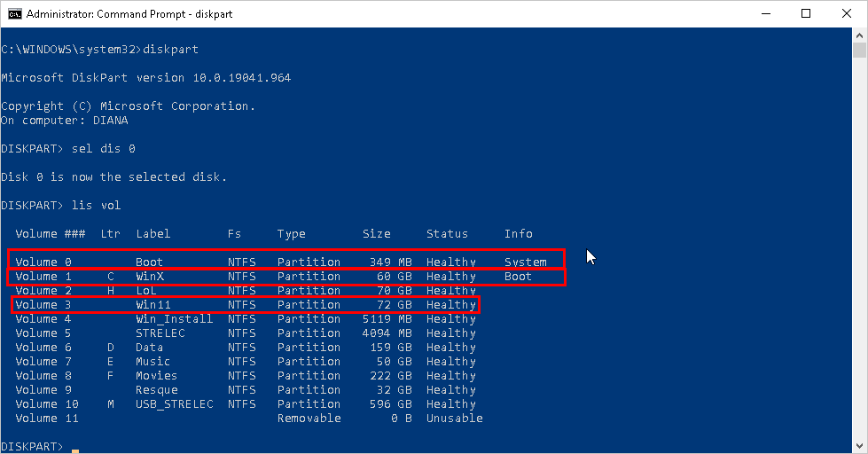Click the 'Label' column header
The width and height of the screenshot is (868, 454).
coord(153,233)
